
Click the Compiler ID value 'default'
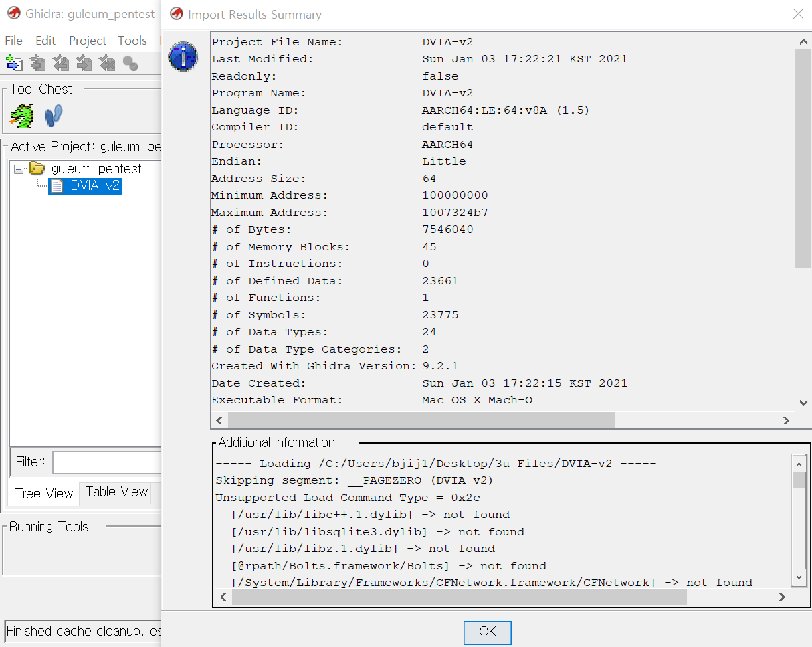(447, 127)
